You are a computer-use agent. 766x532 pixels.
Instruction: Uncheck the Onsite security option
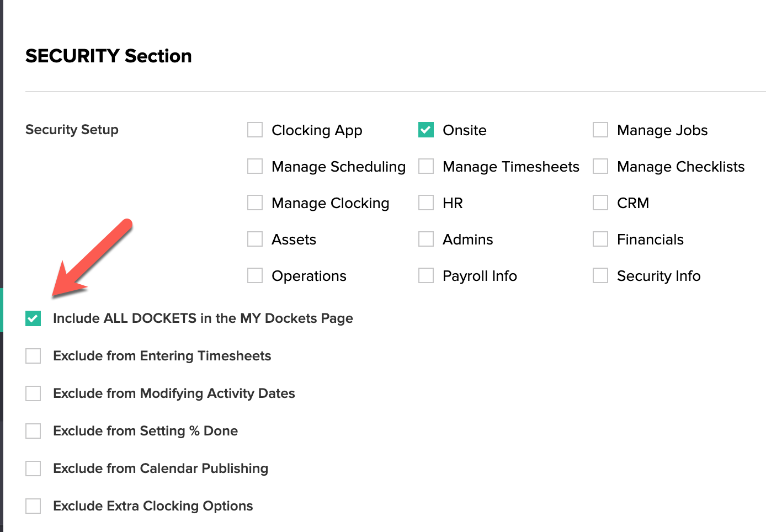[x=426, y=130]
